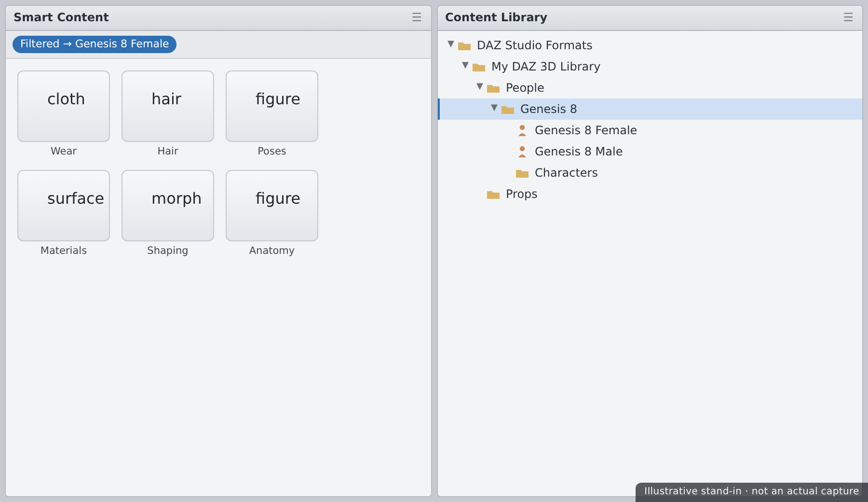The image size is (868, 502).
Task: Click the Wear label under cloth
Action: pos(64,151)
